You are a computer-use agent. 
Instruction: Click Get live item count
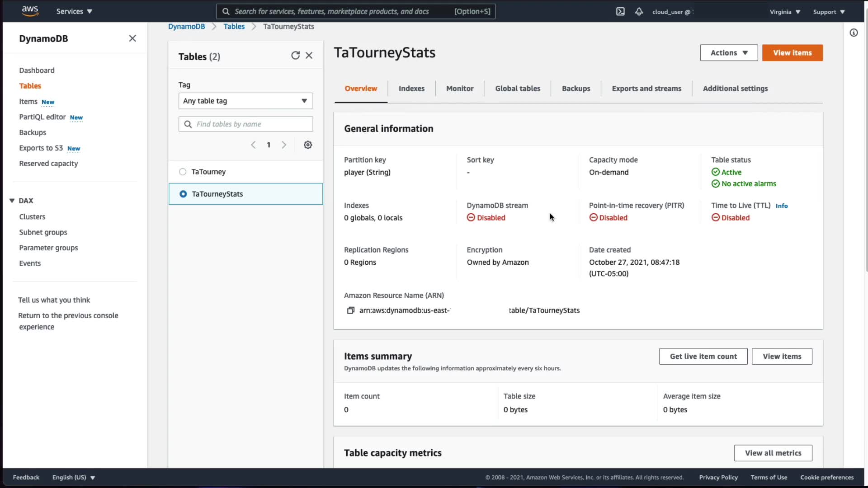coord(703,357)
